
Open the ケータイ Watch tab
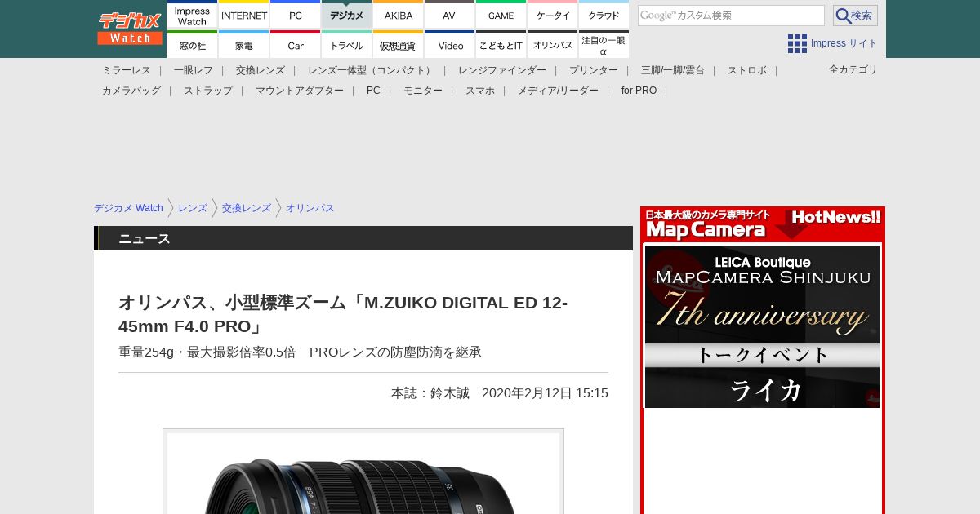(x=553, y=15)
